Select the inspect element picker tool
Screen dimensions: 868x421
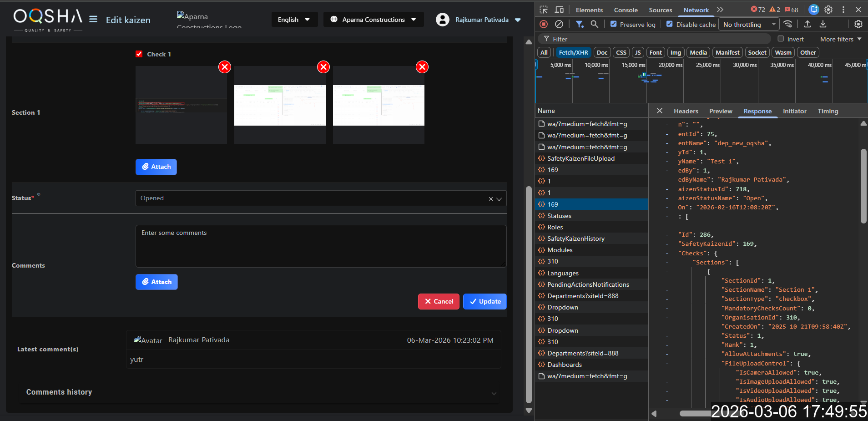point(544,10)
